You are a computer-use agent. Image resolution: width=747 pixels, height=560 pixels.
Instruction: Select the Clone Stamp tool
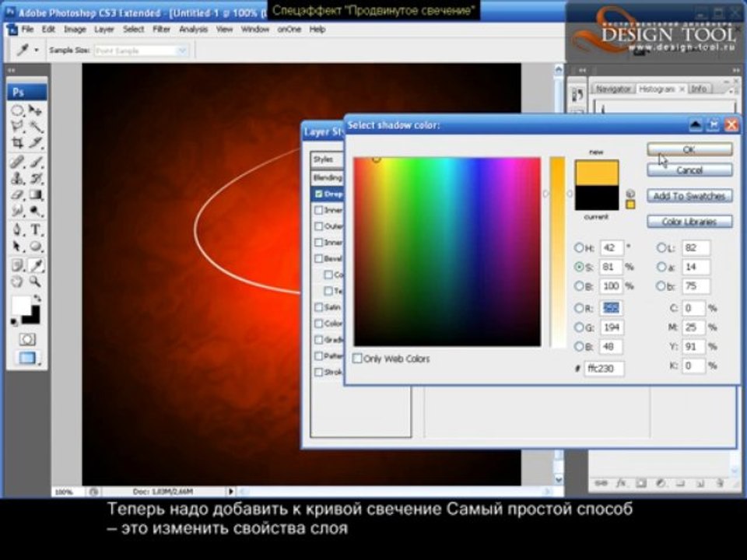18,179
